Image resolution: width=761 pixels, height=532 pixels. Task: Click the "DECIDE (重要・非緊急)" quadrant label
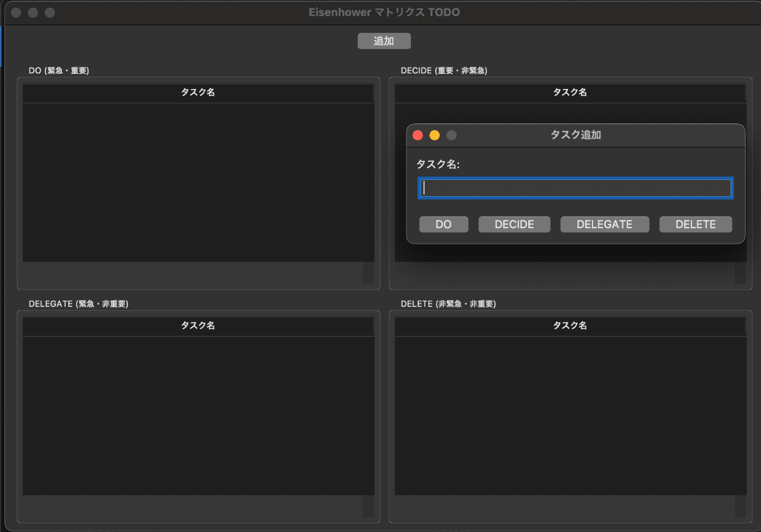pos(444,71)
